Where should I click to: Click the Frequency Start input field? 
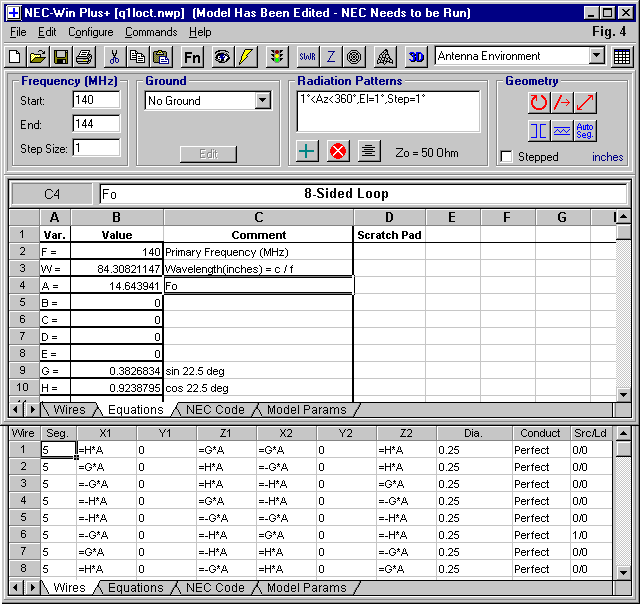96,100
